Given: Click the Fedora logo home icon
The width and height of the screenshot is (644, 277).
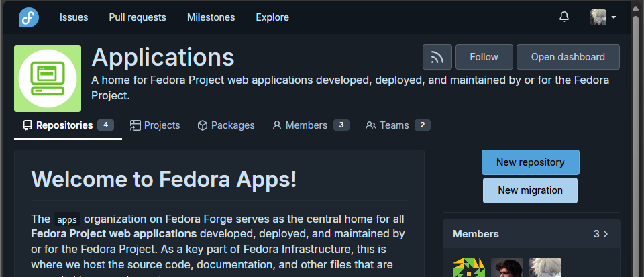Looking at the screenshot, I should [28, 17].
